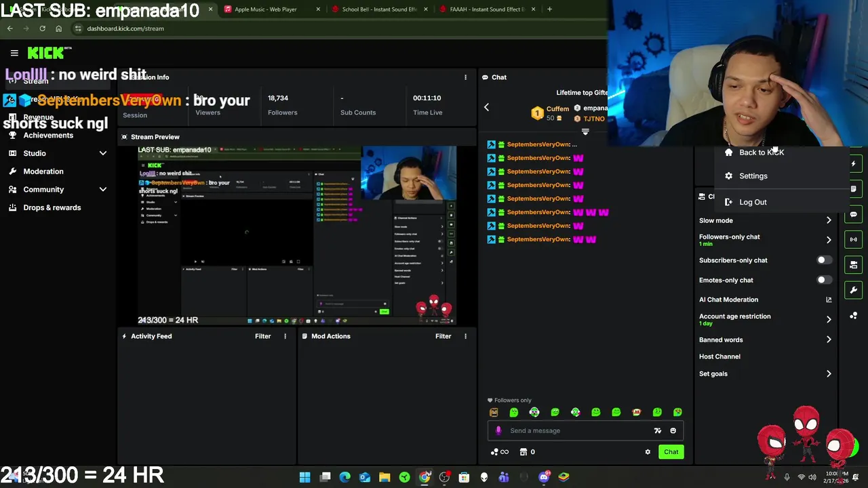Select Settings in the profile menu

coord(753,176)
